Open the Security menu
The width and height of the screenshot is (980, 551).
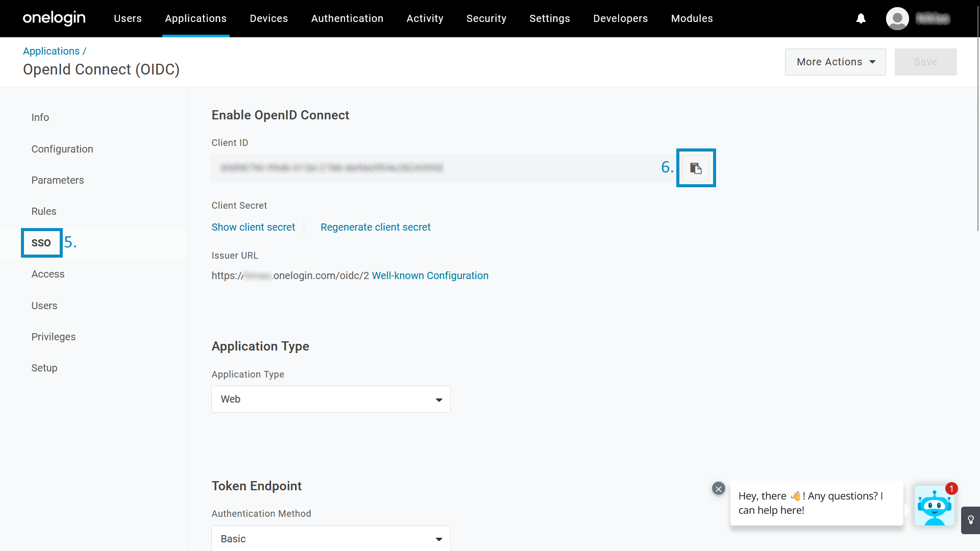(486, 18)
